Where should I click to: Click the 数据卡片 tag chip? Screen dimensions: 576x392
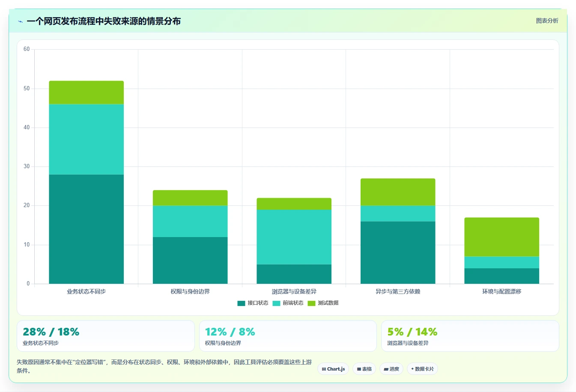point(422,369)
